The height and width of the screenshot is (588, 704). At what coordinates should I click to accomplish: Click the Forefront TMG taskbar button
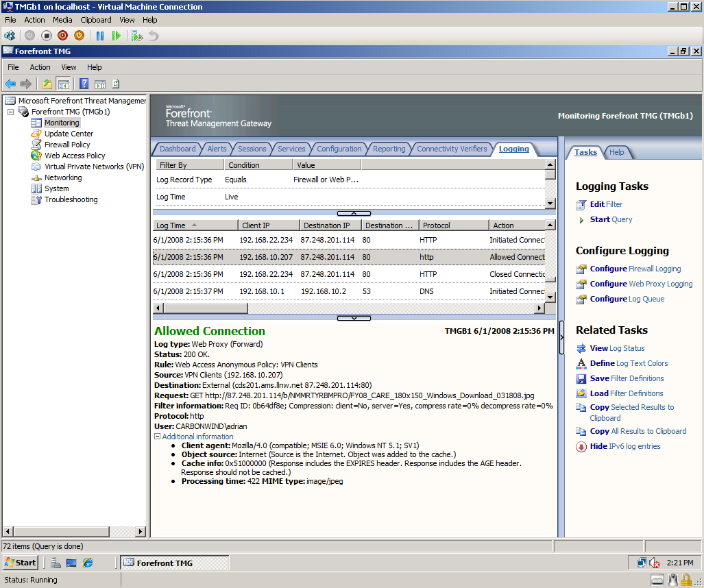[x=175, y=563]
